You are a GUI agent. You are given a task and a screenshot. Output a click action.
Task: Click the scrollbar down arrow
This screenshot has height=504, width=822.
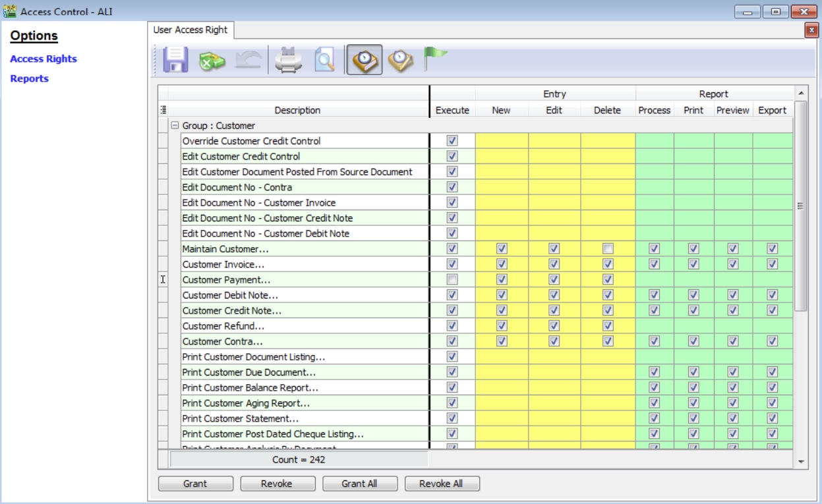pyautogui.click(x=801, y=462)
